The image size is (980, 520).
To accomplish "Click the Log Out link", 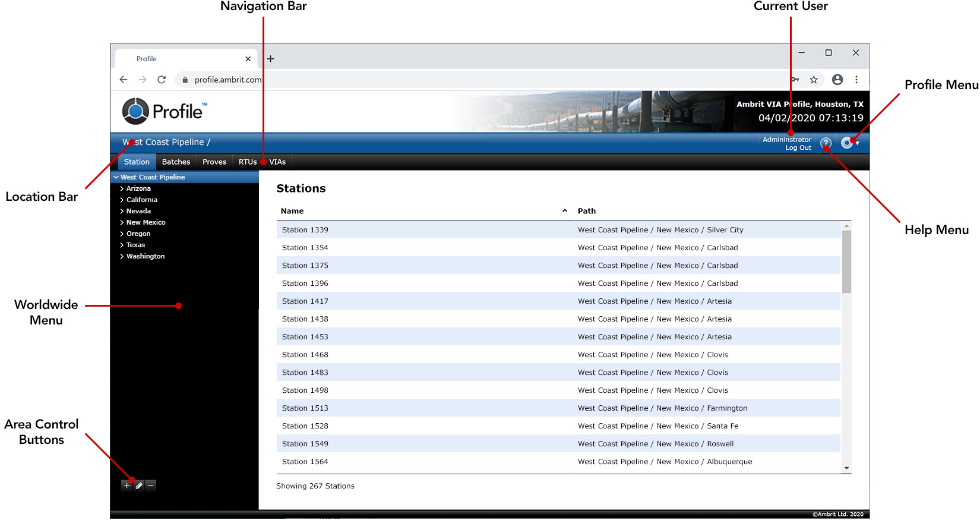I will pyautogui.click(x=798, y=148).
